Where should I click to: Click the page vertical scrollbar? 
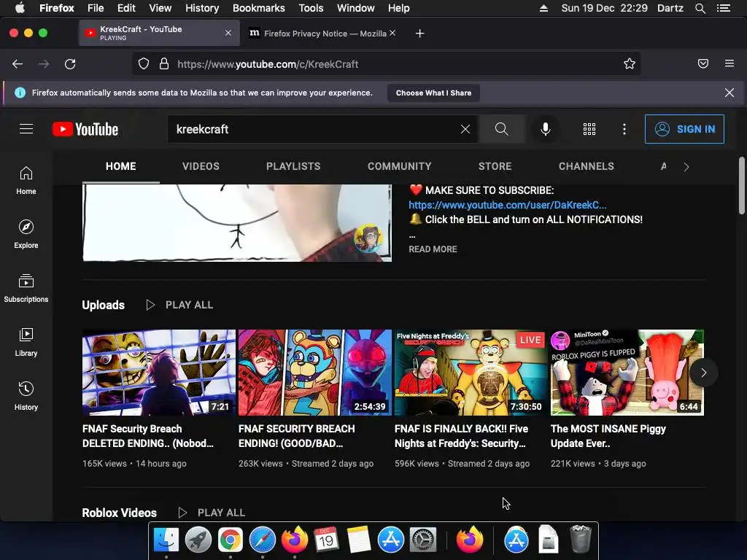[x=741, y=186]
